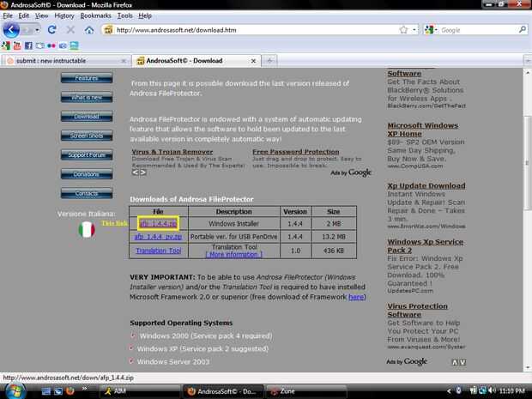Viewport: 532px width, 399px height.
Task: Click the Support Forum navigation button
Action: click(87, 155)
